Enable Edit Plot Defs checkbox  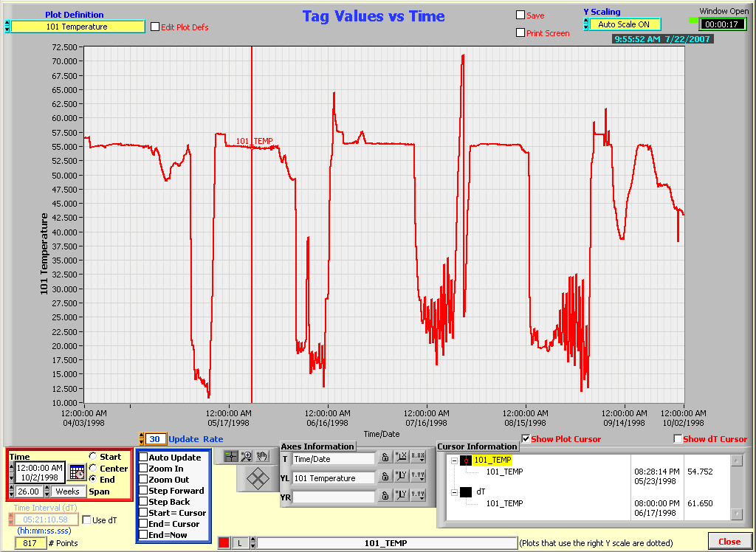(155, 27)
